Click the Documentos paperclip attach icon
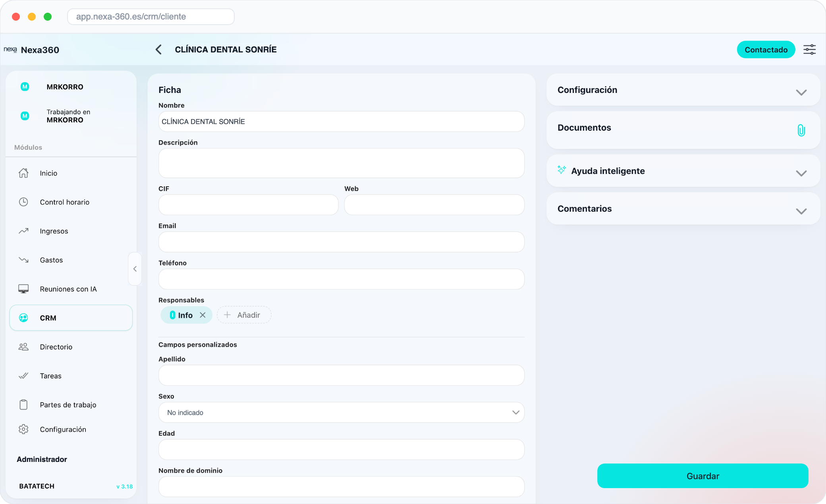826x504 pixels. pyautogui.click(x=801, y=130)
